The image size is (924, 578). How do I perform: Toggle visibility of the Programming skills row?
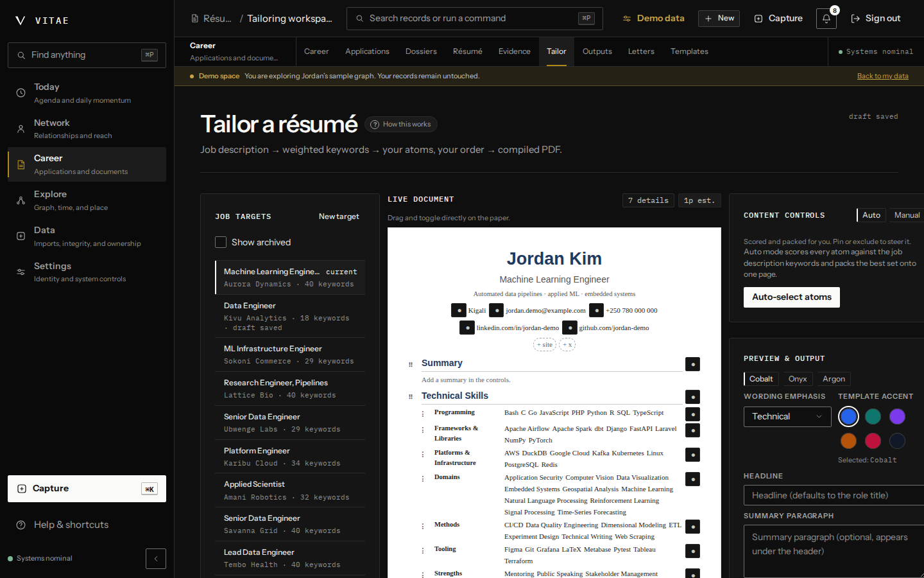pos(692,414)
